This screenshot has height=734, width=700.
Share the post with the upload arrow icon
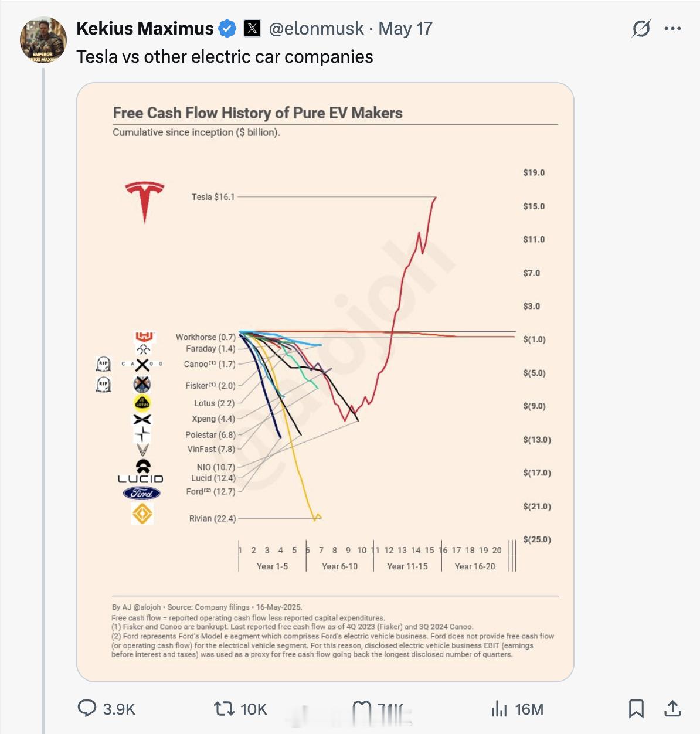[x=672, y=709]
